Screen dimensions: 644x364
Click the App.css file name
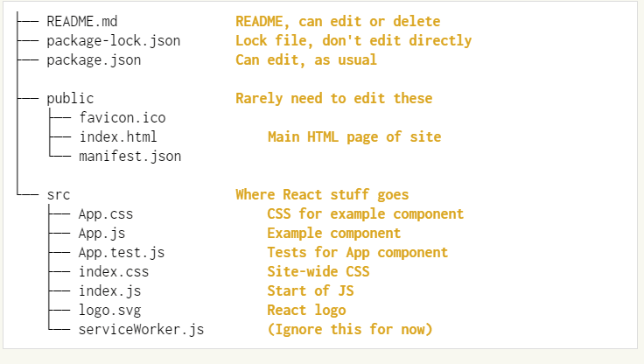click(106, 214)
